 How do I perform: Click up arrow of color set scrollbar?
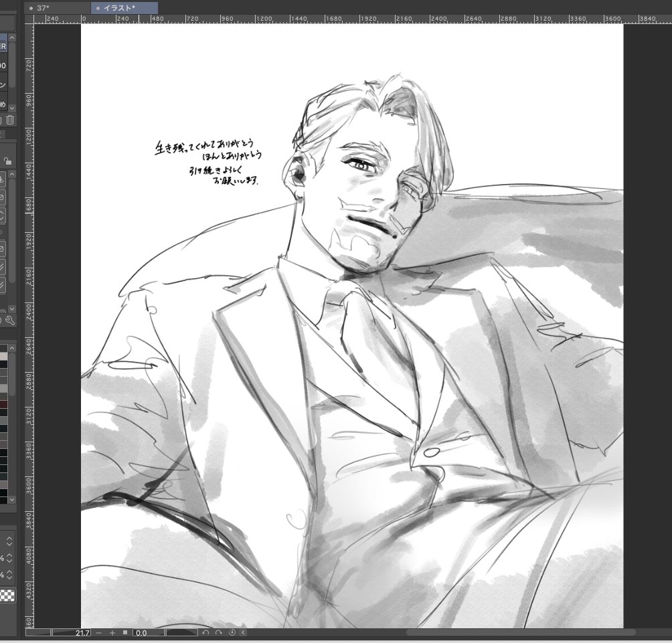pos(12,349)
